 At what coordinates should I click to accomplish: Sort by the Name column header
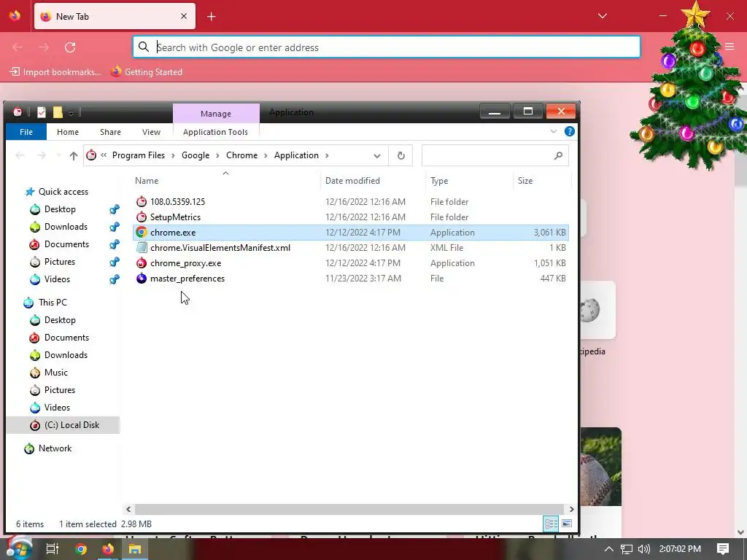coord(147,181)
